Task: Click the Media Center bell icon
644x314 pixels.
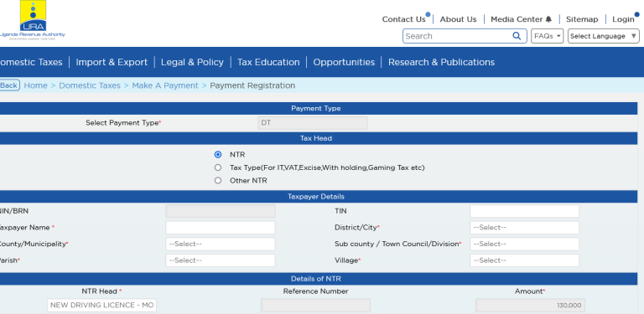Action: tap(548, 19)
